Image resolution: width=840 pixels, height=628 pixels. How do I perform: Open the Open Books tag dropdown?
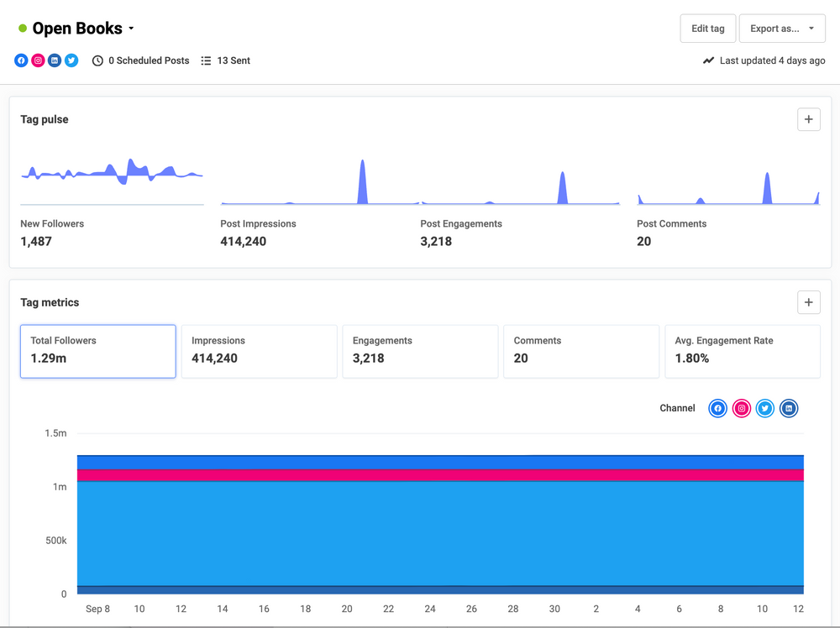tap(132, 28)
